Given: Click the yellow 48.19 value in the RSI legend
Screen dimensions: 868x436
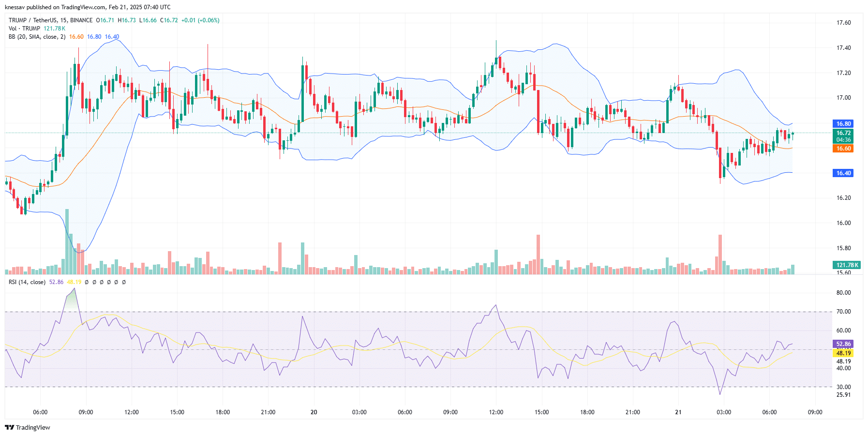Looking at the screenshot, I should (74, 282).
